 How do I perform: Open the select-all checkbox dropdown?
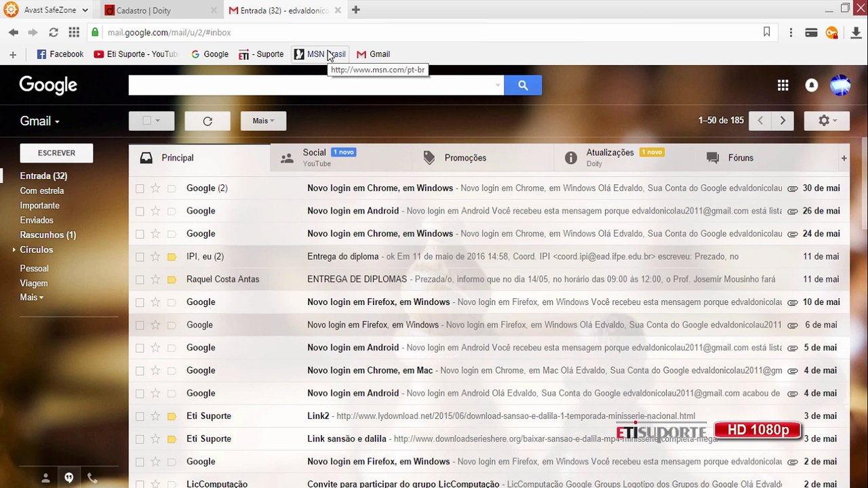point(152,121)
